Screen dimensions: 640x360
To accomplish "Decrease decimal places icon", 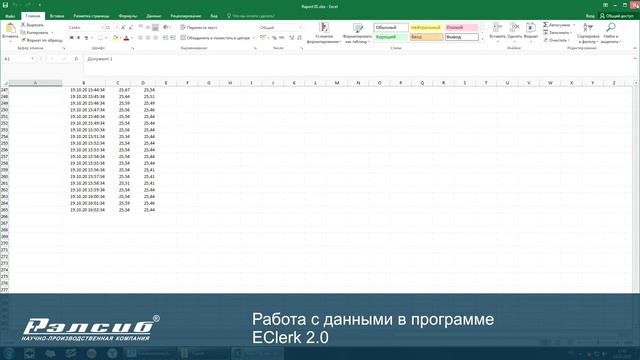I will pos(299,38).
